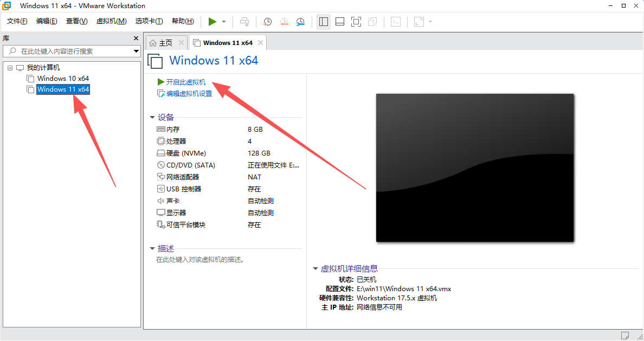Open the library search filter dropdown
The image size is (644, 341).
tap(136, 52)
